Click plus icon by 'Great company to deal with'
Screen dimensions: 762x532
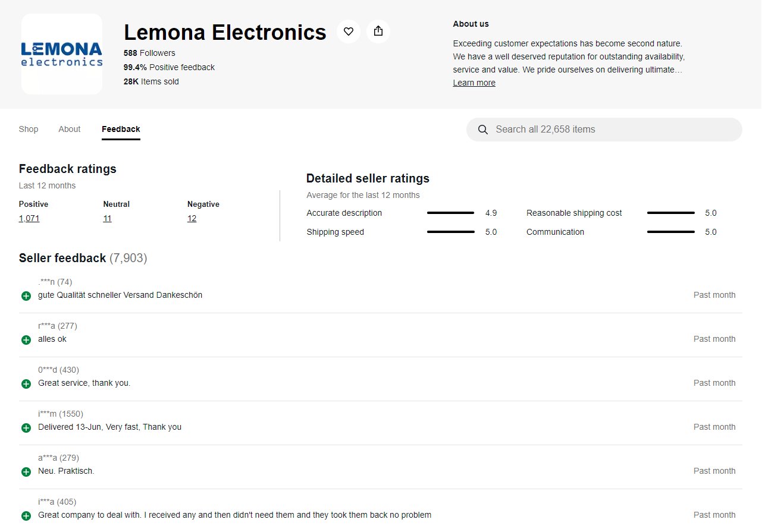26,516
